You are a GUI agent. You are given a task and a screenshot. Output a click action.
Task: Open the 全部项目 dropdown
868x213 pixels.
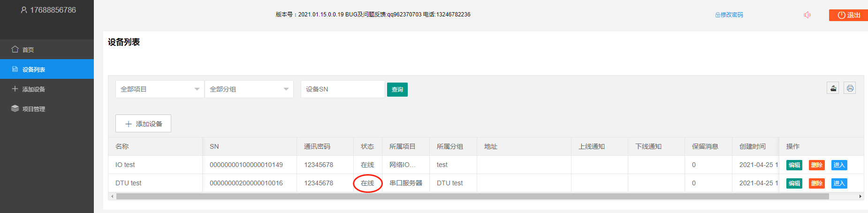tap(160, 89)
